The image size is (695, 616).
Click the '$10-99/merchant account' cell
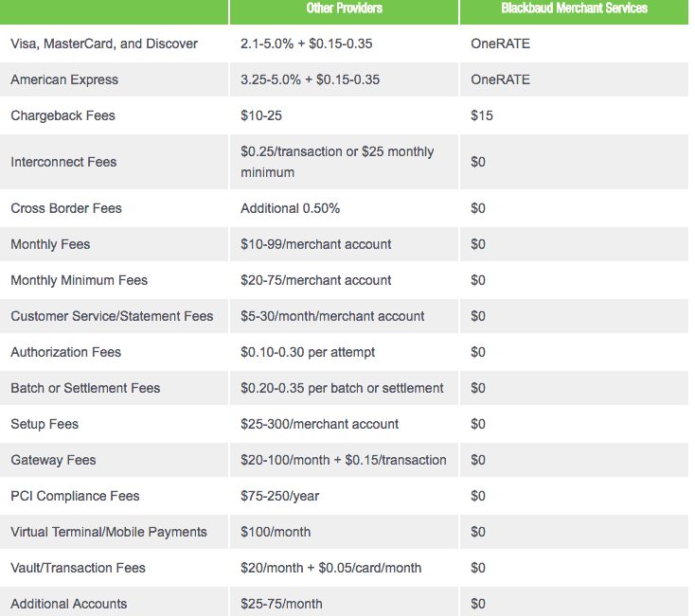tap(315, 244)
